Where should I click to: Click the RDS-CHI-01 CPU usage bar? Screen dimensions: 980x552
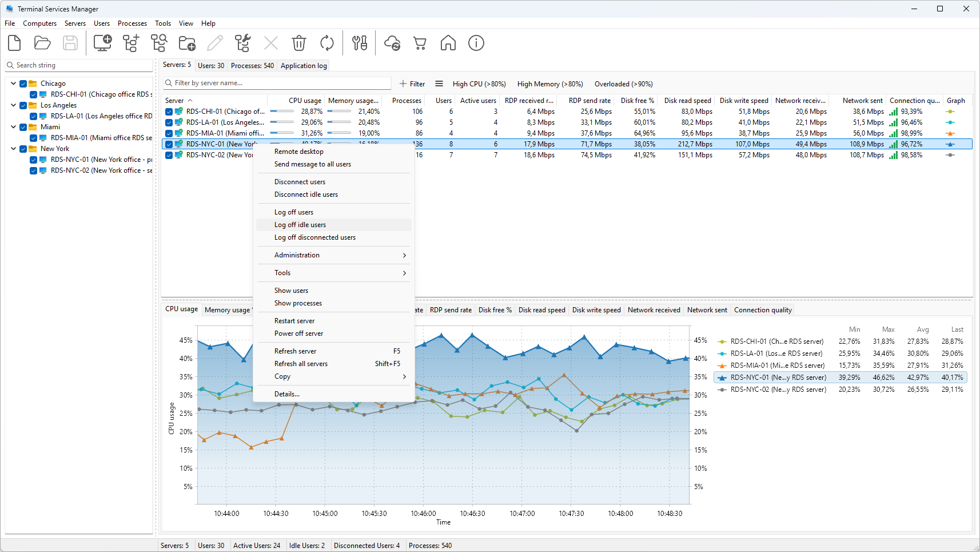282,112
